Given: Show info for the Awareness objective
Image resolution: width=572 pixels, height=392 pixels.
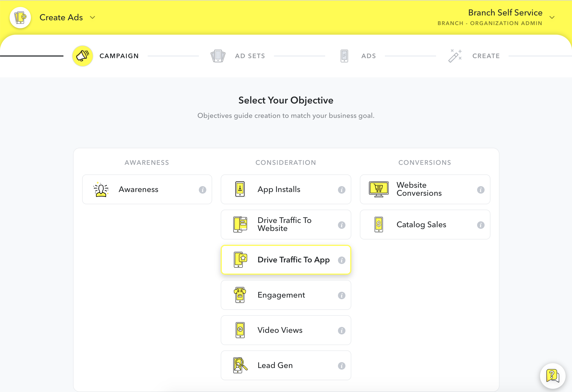Looking at the screenshot, I should click(203, 190).
